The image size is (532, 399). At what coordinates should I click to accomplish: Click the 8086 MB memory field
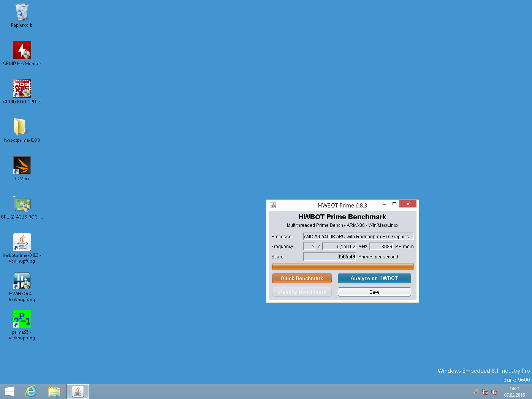[x=381, y=247]
